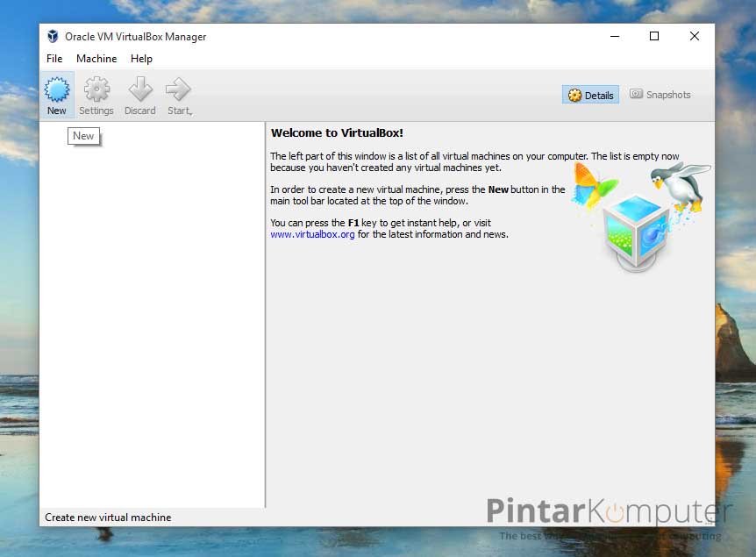This screenshot has width=756, height=557.
Task: Open the File menu
Action: [x=54, y=59]
